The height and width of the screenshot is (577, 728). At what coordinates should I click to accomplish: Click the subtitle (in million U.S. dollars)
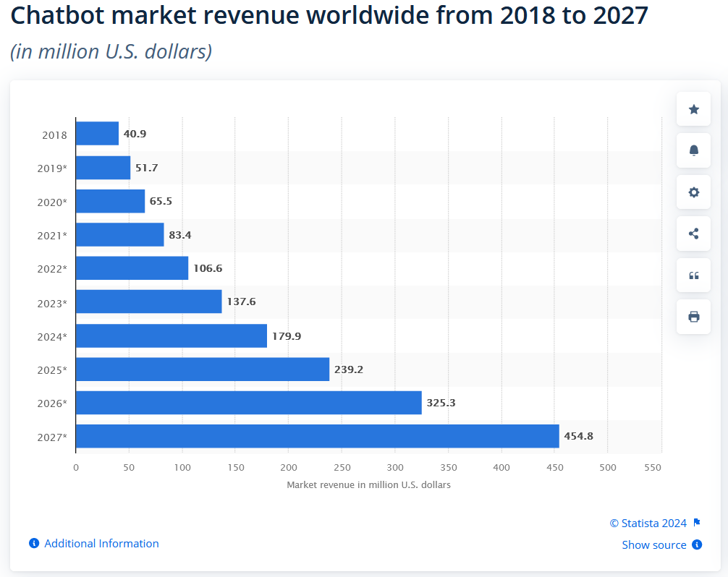(x=111, y=51)
